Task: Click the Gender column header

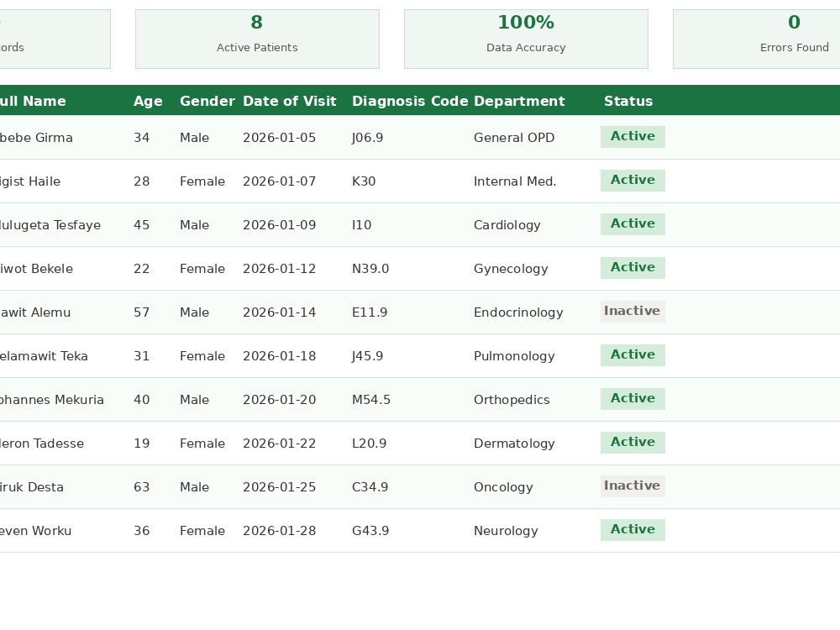Action: coord(207,101)
